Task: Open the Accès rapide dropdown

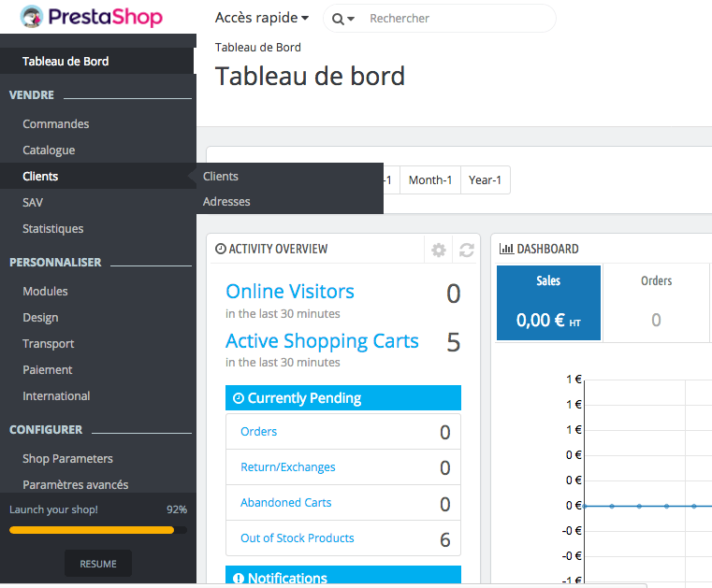Action: click(262, 18)
